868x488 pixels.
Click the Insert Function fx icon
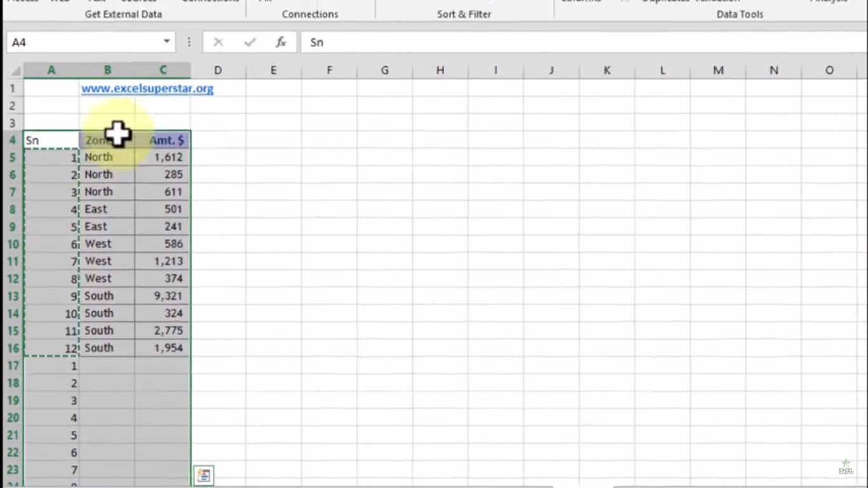point(280,42)
